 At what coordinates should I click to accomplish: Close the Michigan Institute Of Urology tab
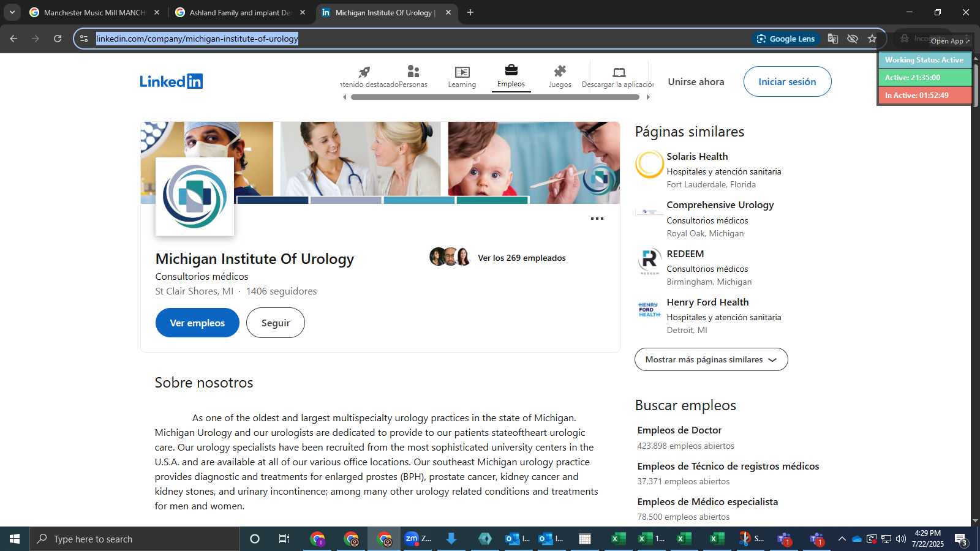448,12
